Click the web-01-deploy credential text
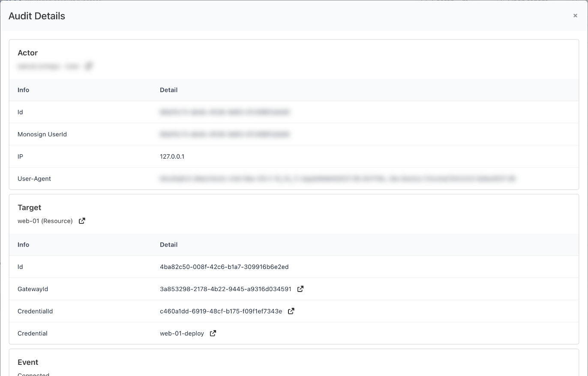This screenshot has width=588, height=376. [x=182, y=333]
